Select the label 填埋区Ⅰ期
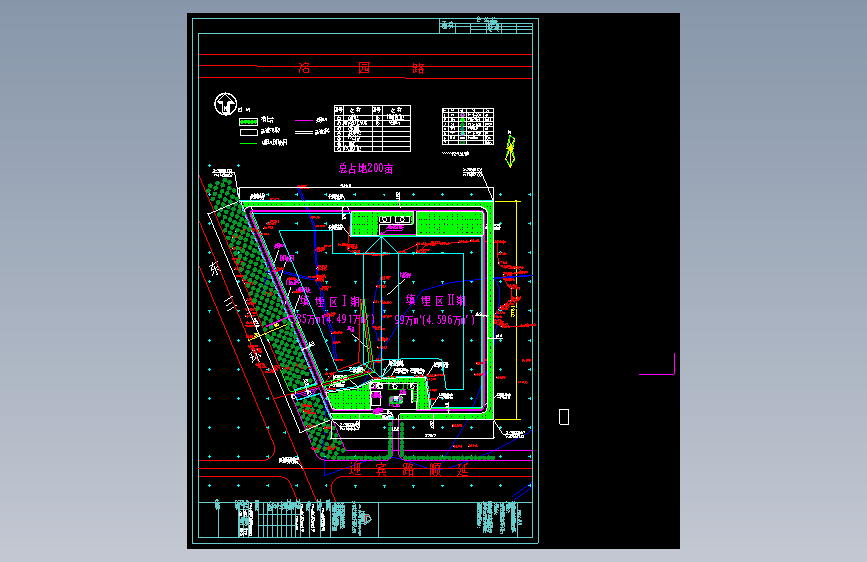Image resolution: width=867 pixels, height=562 pixels. pos(330,301)
